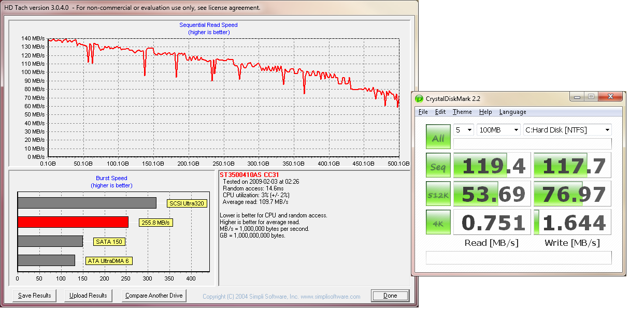Close the CrystalDiskMark window

click(x=610, y=97)
